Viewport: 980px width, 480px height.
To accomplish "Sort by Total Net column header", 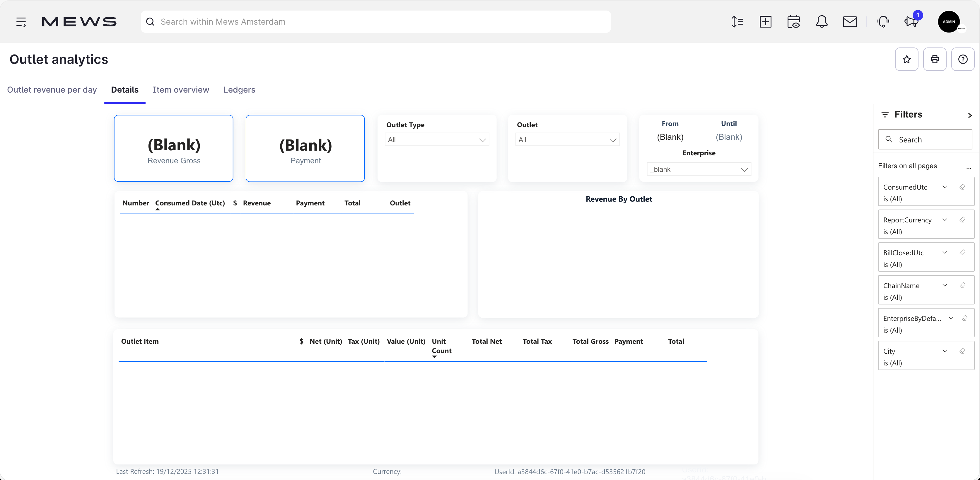I will (x=486, y=341).
